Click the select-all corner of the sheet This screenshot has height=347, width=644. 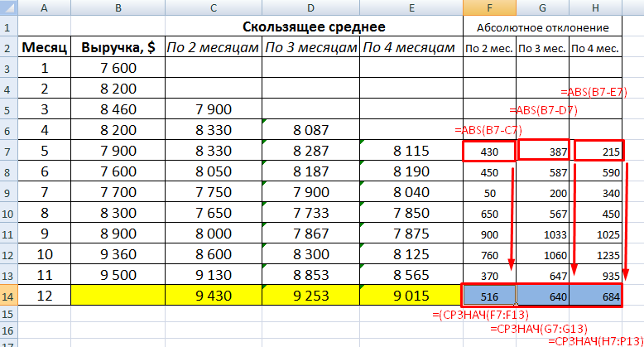[x=8, y=7]
